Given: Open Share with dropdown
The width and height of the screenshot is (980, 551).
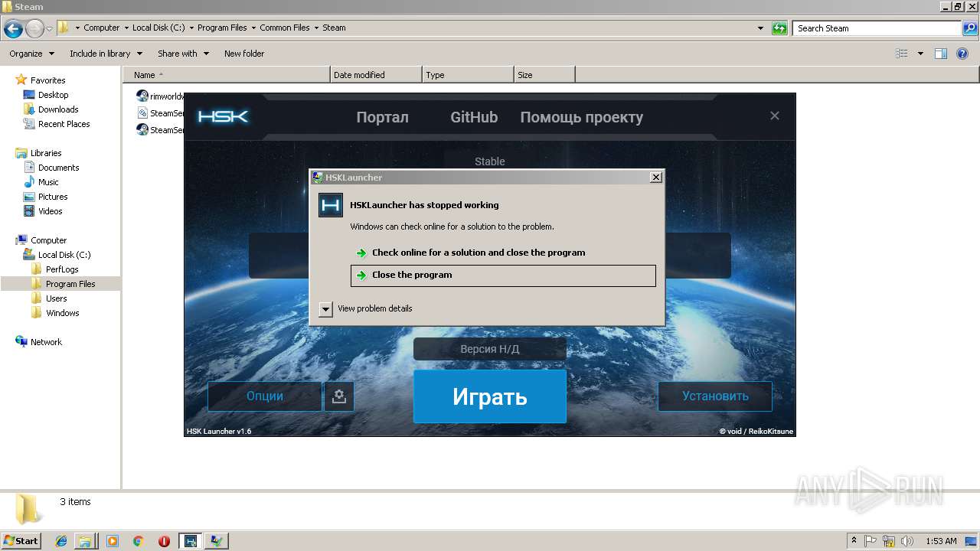Looking at the screenshot, I should pos(183,54).
